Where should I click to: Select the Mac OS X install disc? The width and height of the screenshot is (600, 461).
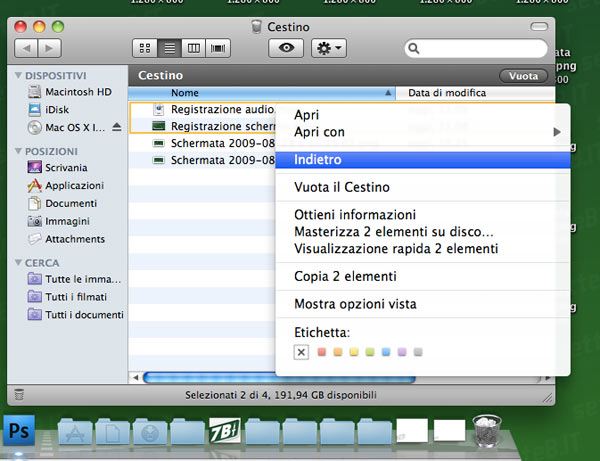[x=67, y=127]
